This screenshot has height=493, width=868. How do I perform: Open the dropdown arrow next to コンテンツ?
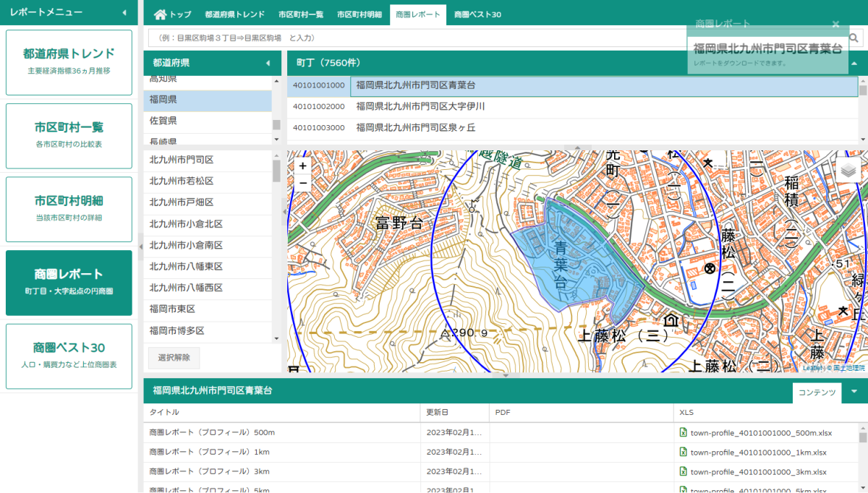pyautogui.click(x=854, y=392)
